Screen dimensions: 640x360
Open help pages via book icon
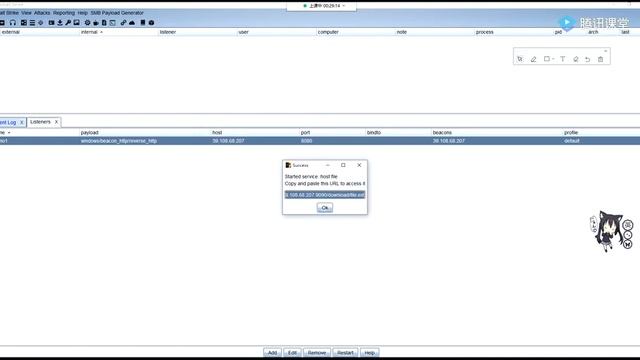pos(143,23)
